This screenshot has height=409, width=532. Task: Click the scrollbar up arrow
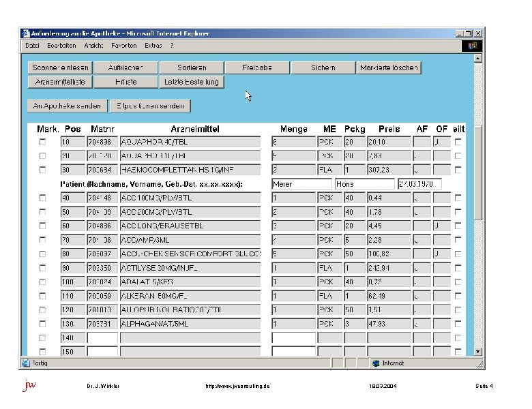pos(477,59)
